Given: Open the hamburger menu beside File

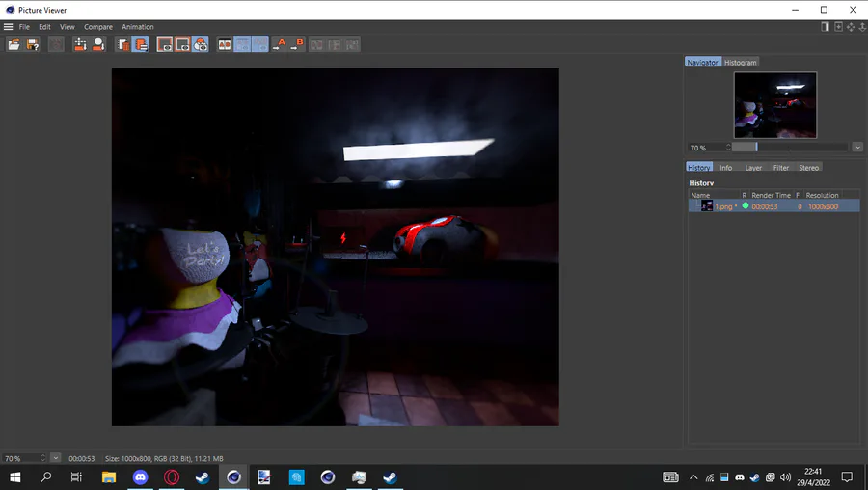Looking at the screenshot, I should pyautogui.click(x=9, y=27).
